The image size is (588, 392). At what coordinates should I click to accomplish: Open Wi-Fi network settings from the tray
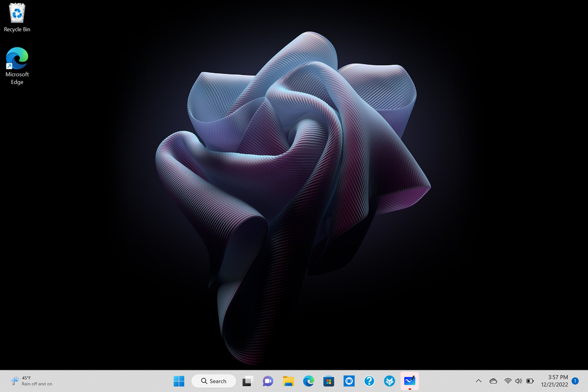coord(507,381)
